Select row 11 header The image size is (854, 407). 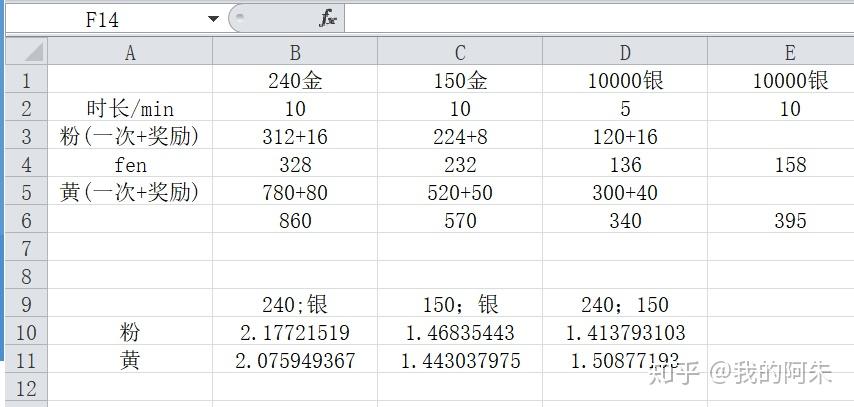tap(26, 360)
